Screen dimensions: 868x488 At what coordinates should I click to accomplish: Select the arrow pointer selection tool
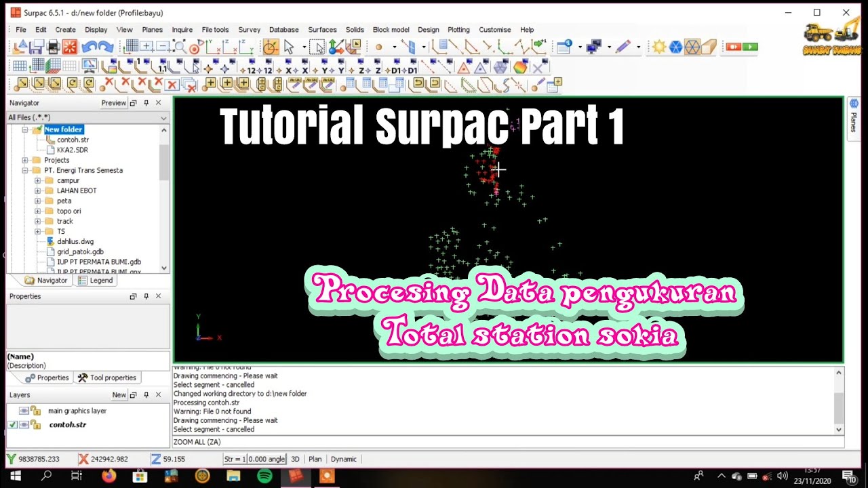pyautogui.click(x=288, y=47)
